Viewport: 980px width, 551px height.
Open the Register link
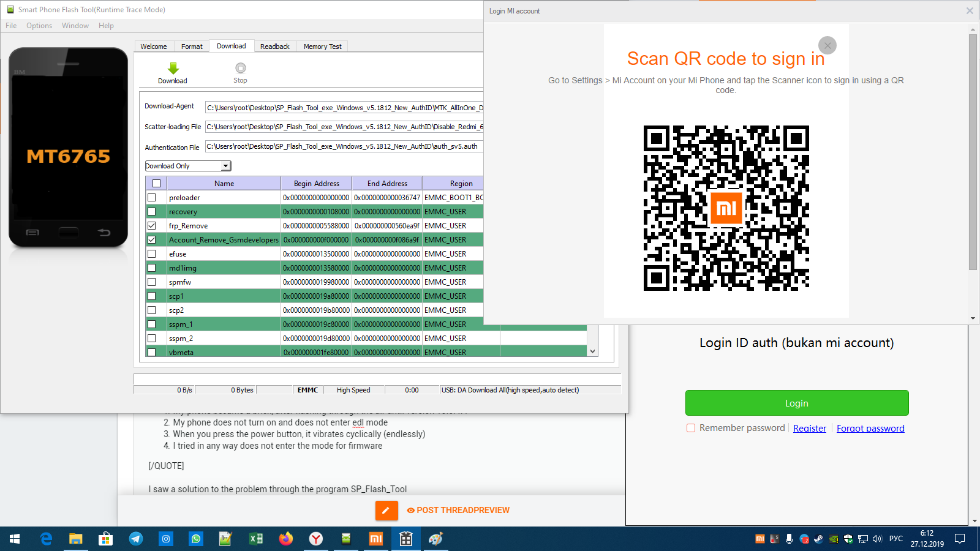click(x=810, y=429)
